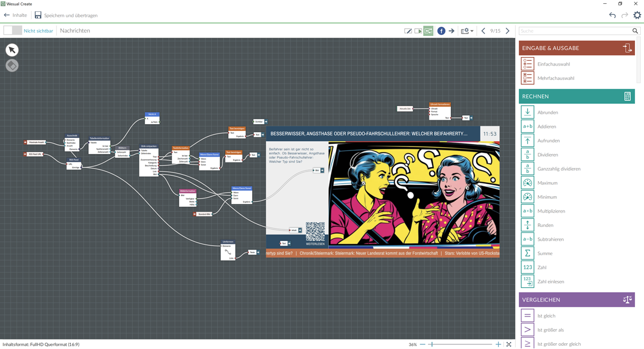Image resolution: width=644 pixels, height=349 pixels.
Task: Collapse the EINGABE & AUSGABE category
Action: tap(576, 48)
